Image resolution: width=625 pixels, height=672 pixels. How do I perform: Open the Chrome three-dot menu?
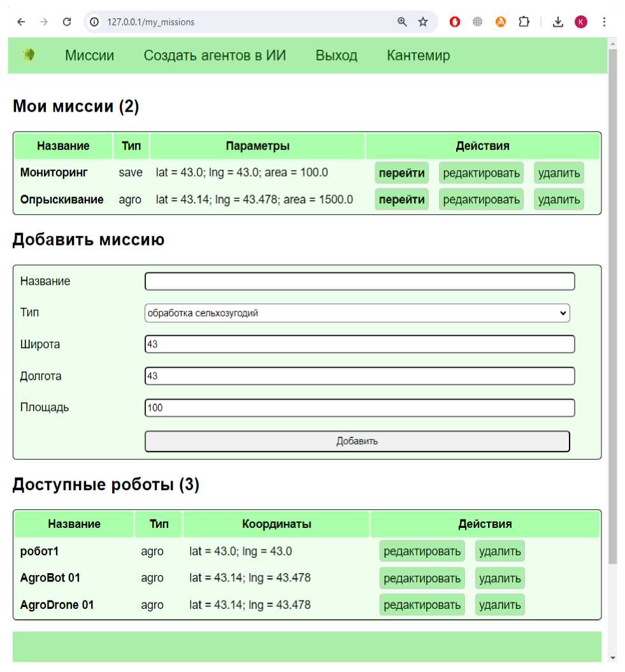[604, 22]
